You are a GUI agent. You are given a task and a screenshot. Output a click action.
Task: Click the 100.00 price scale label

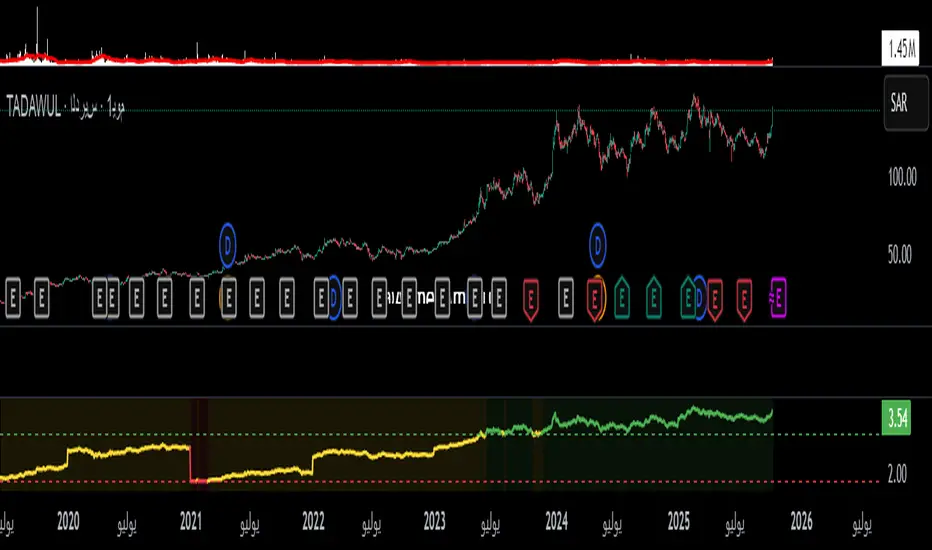click(x=902, y=177)
